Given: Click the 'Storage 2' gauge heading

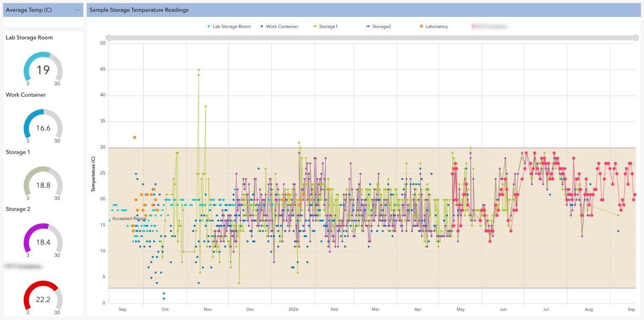Looking at the screenshot, I should [x=18, y=209].
